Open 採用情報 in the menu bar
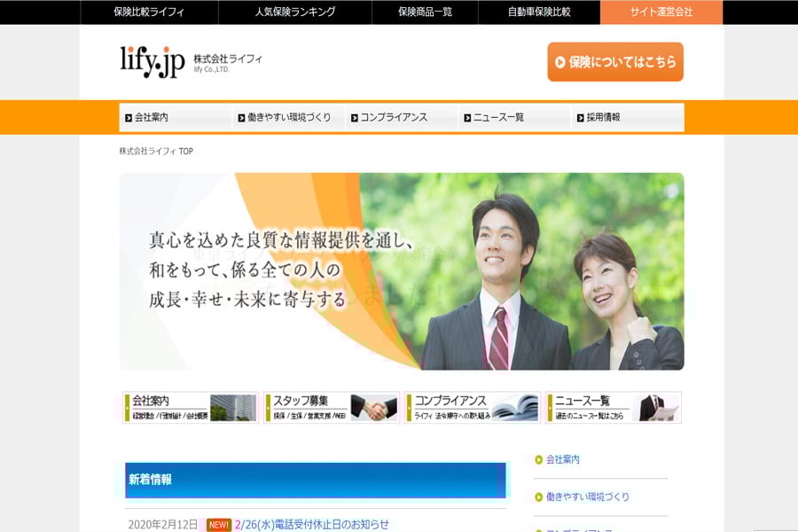This screenshot has height=532, width=798. 628,117
